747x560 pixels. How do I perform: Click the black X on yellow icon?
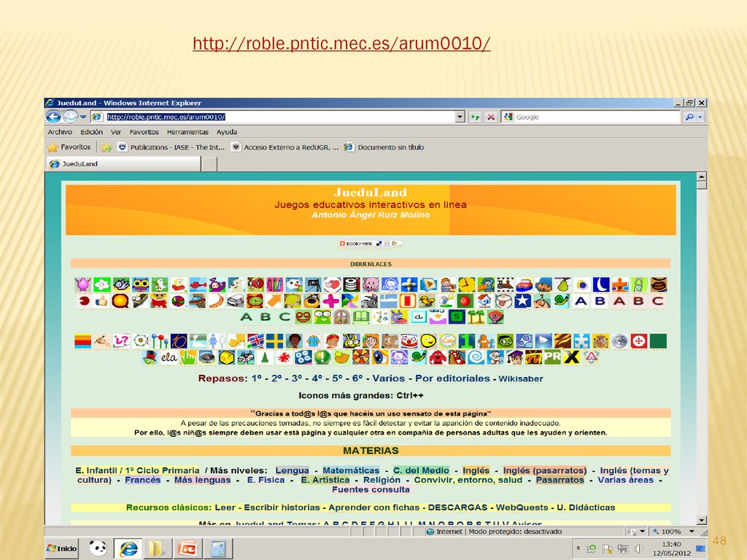(x=572, y=357)
